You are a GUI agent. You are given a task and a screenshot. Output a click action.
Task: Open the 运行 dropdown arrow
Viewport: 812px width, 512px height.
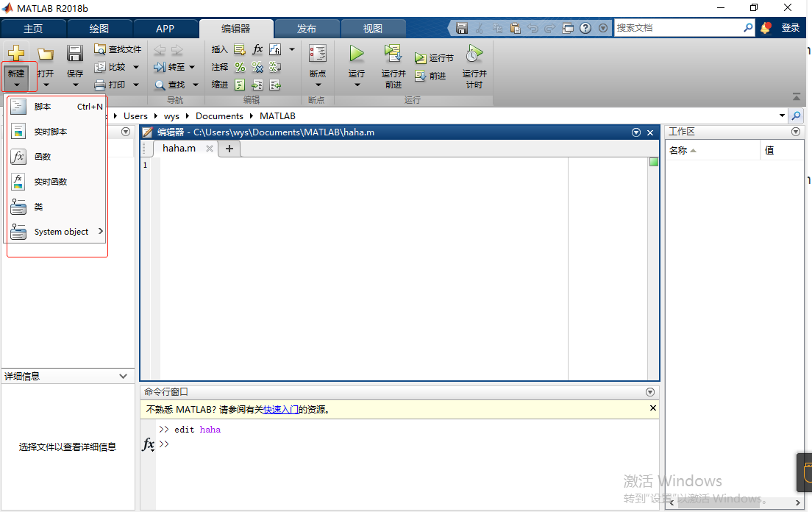click(x=357, y=85)
